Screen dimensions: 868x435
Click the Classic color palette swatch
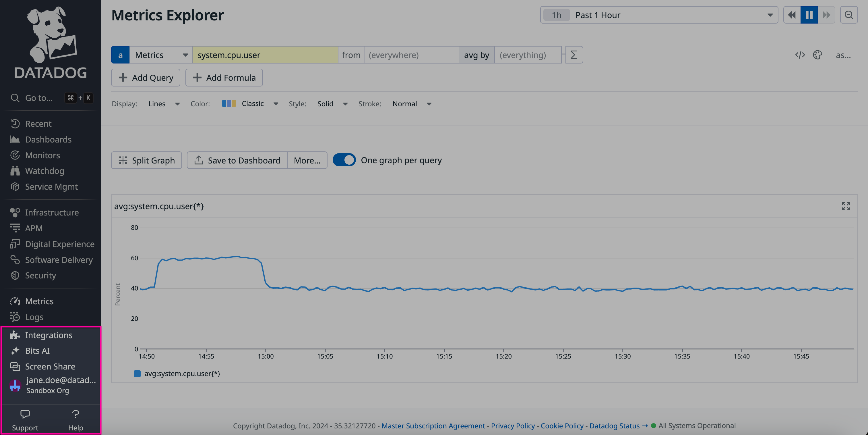click(229, 103)
